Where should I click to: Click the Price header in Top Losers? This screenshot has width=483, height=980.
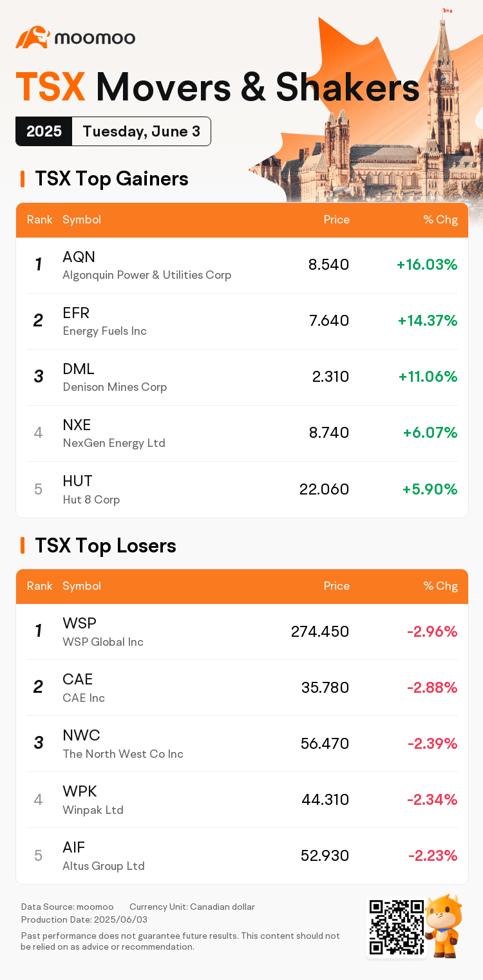pyautogui.click(x=336, y=586)
